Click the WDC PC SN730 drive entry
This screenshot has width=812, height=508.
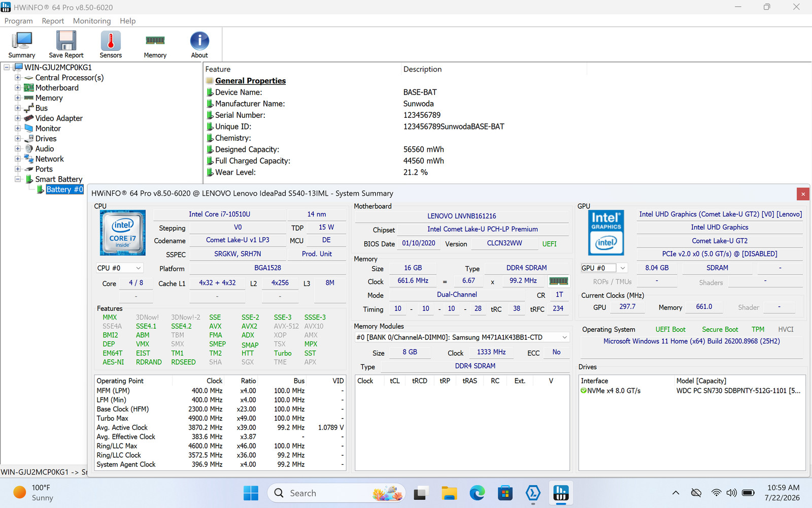(738, 391)
